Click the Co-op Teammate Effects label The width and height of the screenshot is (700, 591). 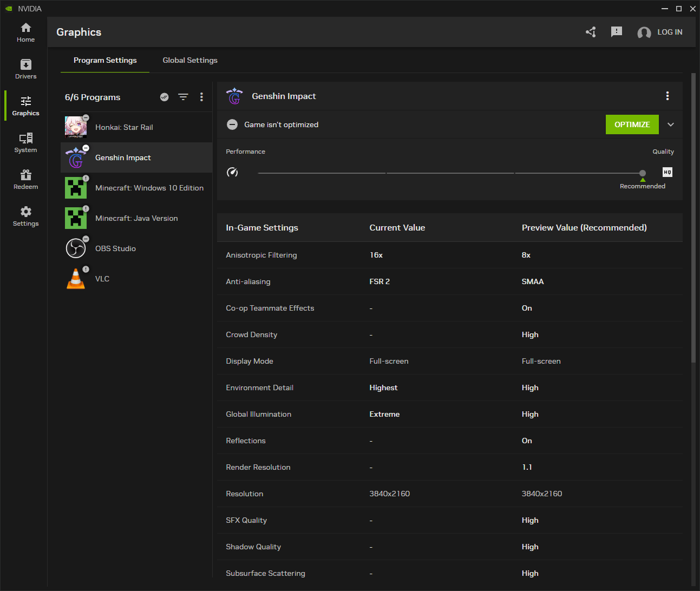[270, 308]
